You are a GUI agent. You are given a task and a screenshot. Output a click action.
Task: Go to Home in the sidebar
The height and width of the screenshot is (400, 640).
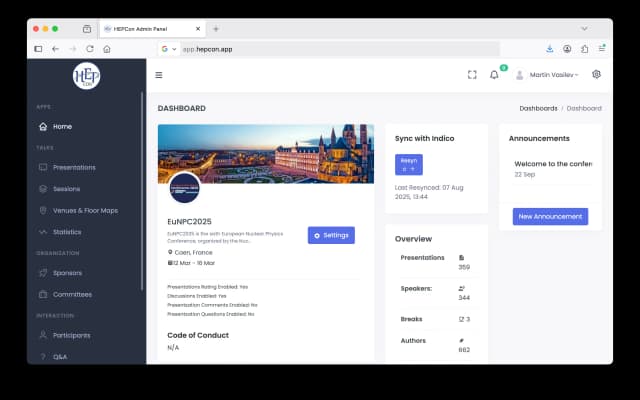(x=62, y=127)
